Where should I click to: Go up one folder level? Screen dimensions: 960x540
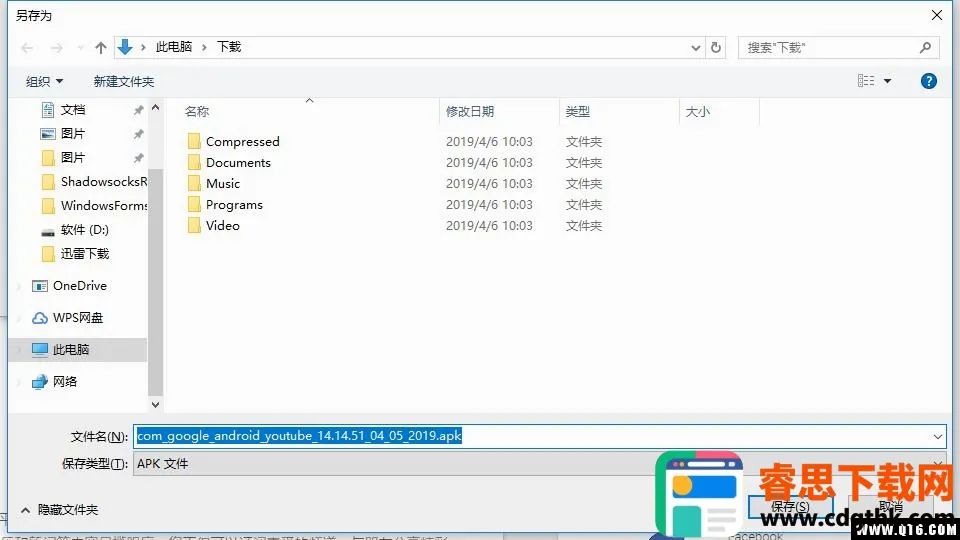point(101,48)
